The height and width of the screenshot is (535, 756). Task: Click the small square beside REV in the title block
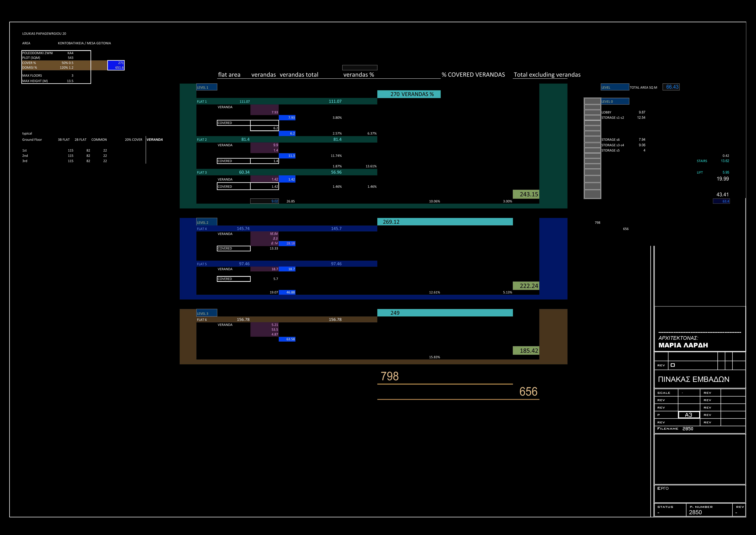673,365
